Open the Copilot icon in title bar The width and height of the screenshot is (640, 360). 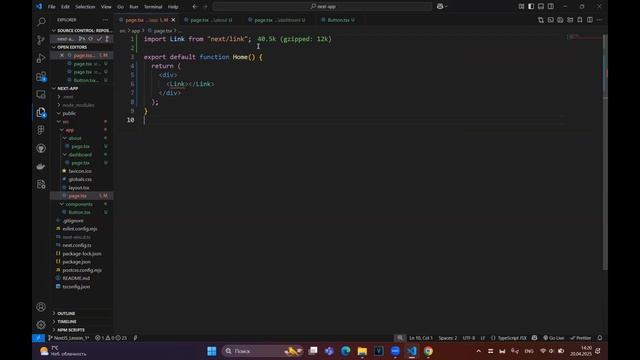point(440,7)
